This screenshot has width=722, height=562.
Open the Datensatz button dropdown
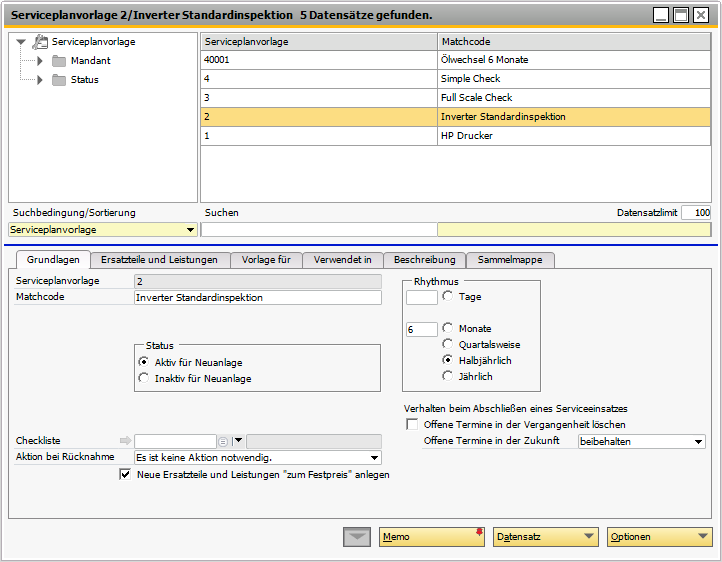click(588, 536)
